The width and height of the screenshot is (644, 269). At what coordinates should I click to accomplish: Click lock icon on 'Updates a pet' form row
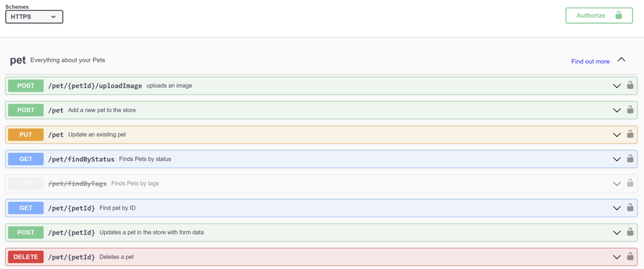(x=630, y=232)
